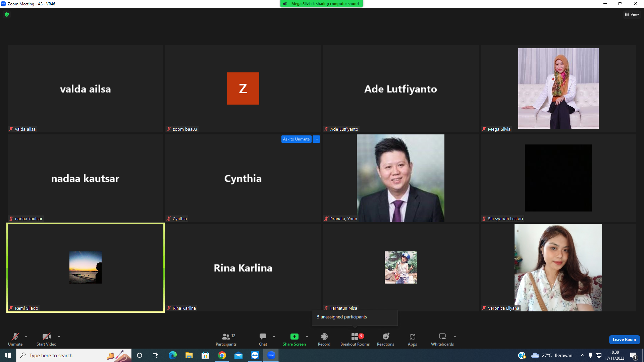Screen dimensions: 644x362
Task: Expand chat options arrow beside Chat
Action: pyautogui.click(x=274, y=337)
